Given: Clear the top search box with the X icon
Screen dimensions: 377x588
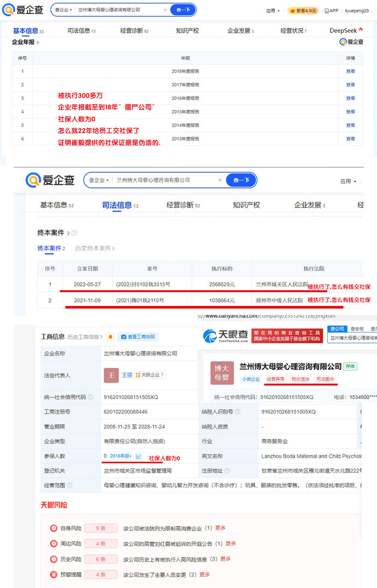Looking at the screenshot, I should tap(165, 10).
